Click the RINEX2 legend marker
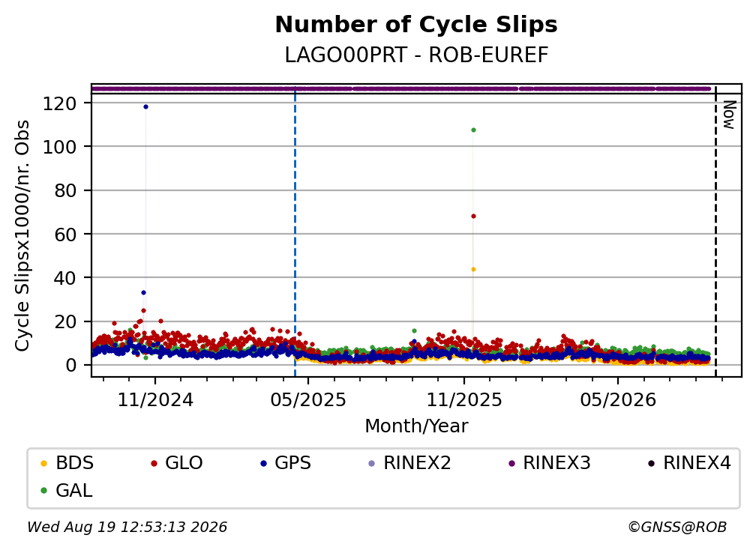Screen dimensions: 756x550 [x=371, y=463]
